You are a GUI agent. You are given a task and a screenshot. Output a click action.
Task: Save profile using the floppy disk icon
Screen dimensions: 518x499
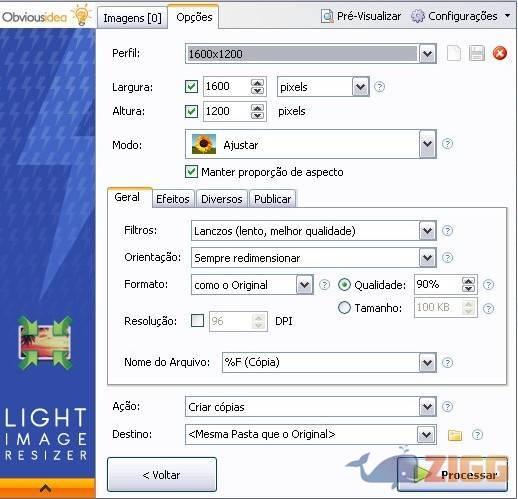[x=477, y=53]
